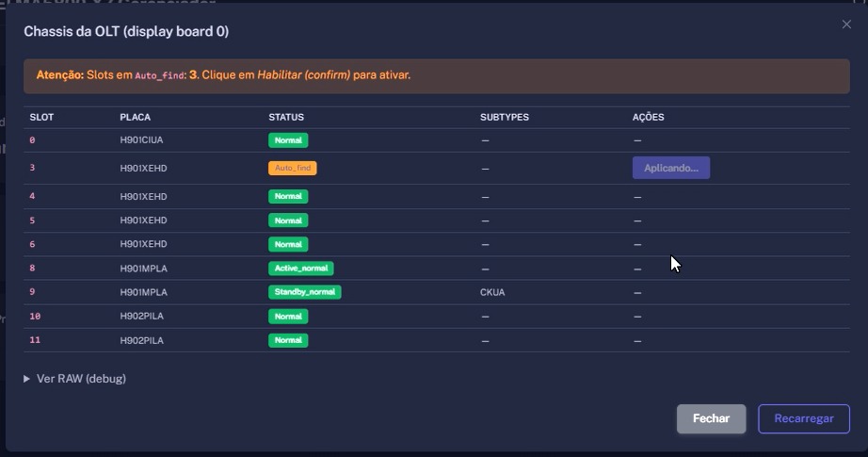Viewport: 868px width, 457px height.
Task: Click the STATUS column header
Action: click(286, 117)
